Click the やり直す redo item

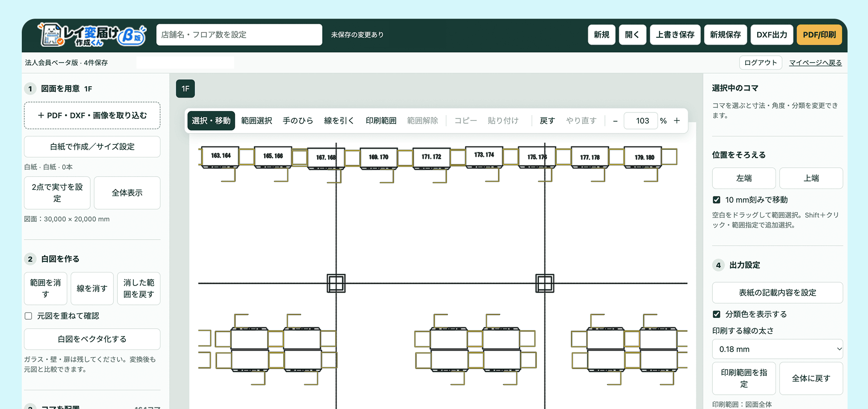click(x=581, y=121)
